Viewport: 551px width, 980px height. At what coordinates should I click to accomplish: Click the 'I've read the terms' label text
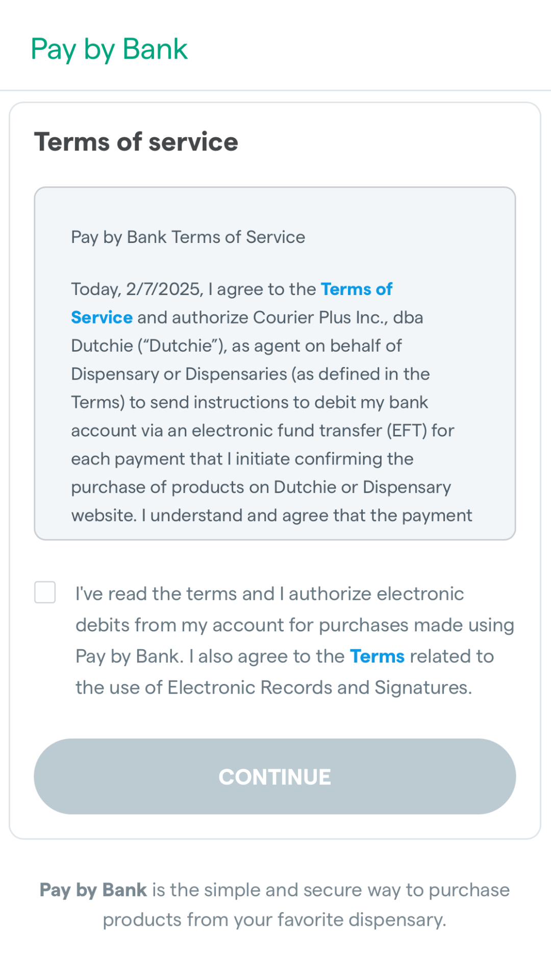pos(175,594)
